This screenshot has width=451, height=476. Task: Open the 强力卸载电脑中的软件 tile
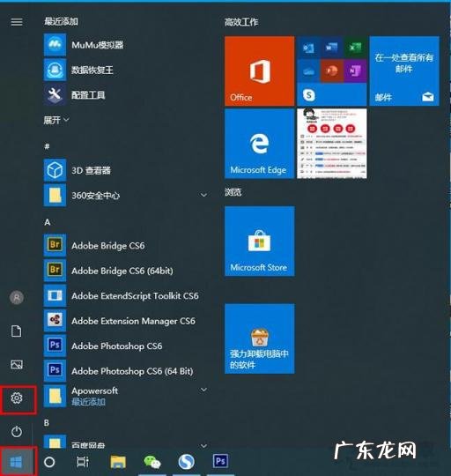[259, 338]
